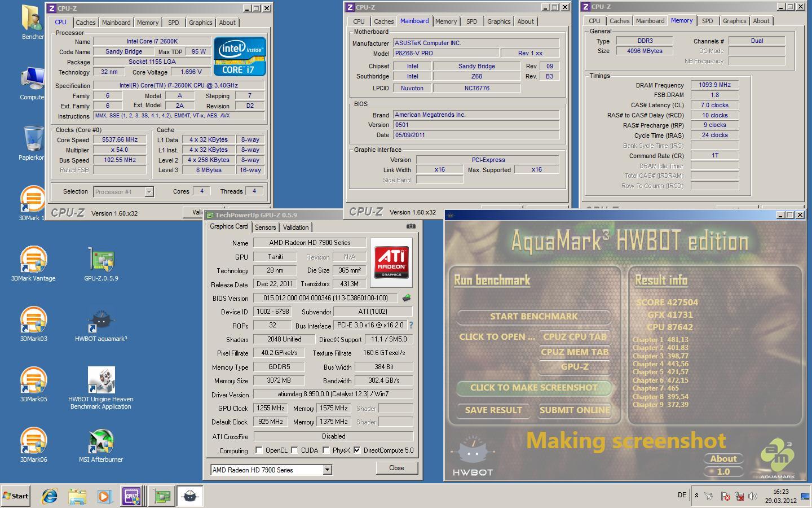
Task: Open the GPU-Z.0.5.9 desktop icon
Action: coord(101,263)
